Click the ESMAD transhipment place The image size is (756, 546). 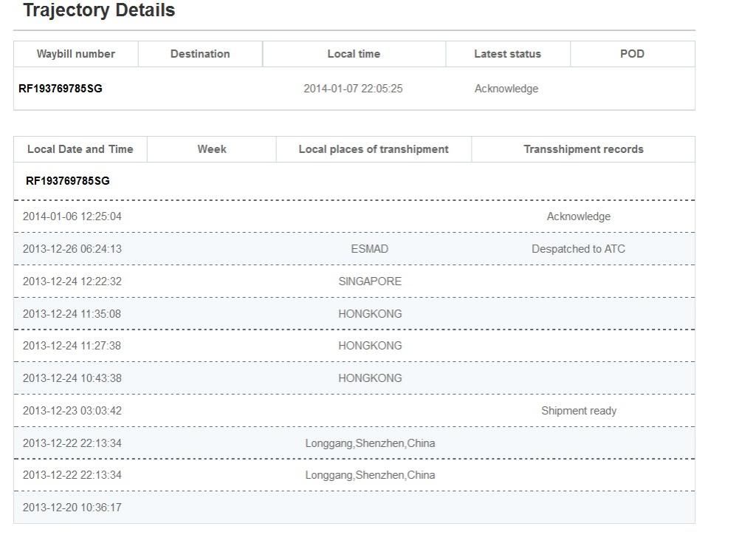pos(369,249)
